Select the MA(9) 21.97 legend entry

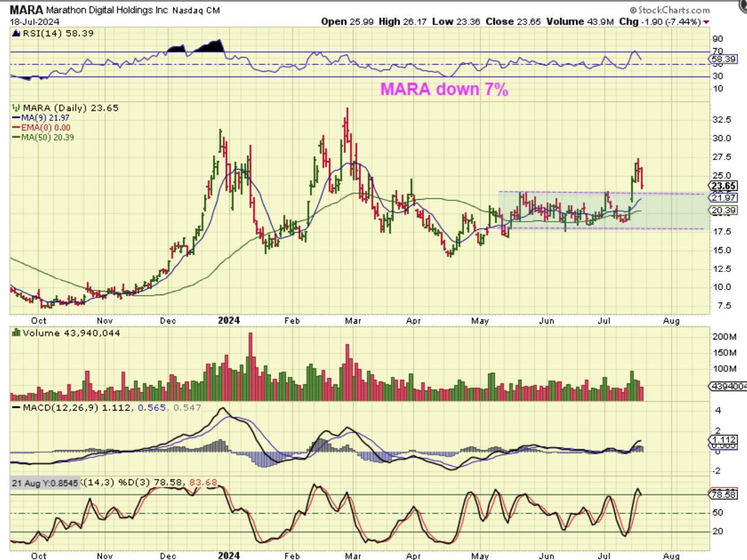(x=41, y=119)
